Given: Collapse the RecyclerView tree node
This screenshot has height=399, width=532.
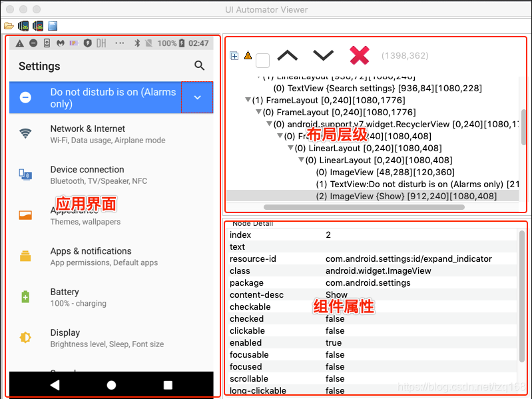Looking at the screenshot, I should click(269, 124).
